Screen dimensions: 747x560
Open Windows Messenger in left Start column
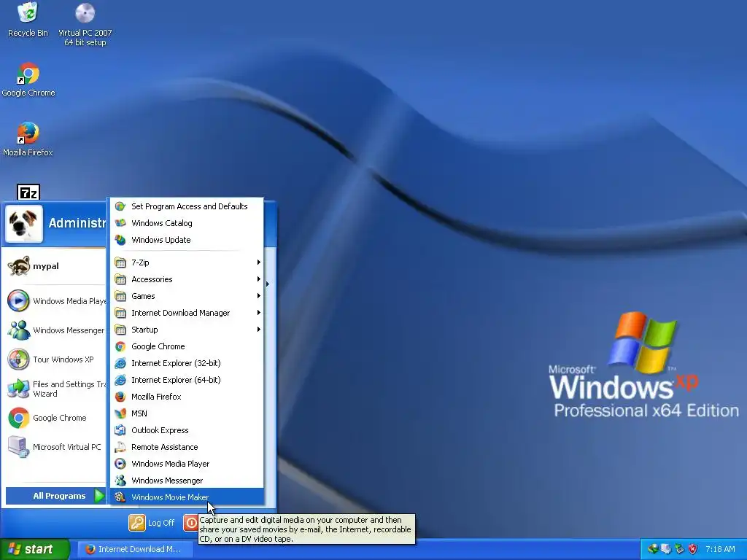pyautogui.click(x=55, y=330)
